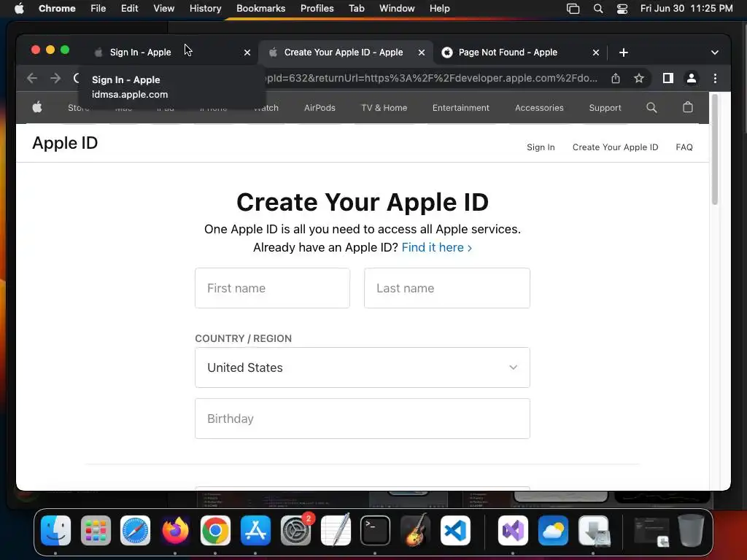The image size is (747, 560).
Task: Open Accessories in the site nav
Action: point(539,108)
